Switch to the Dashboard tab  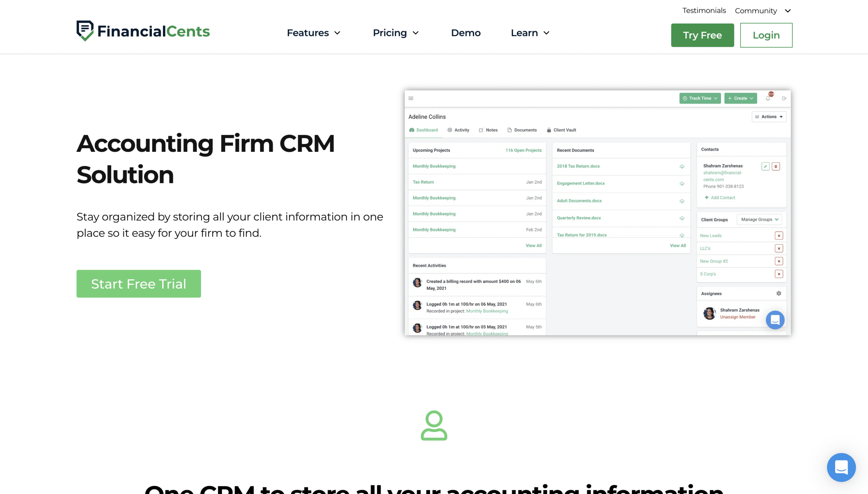pyautogui.click(x=423, y=130)
